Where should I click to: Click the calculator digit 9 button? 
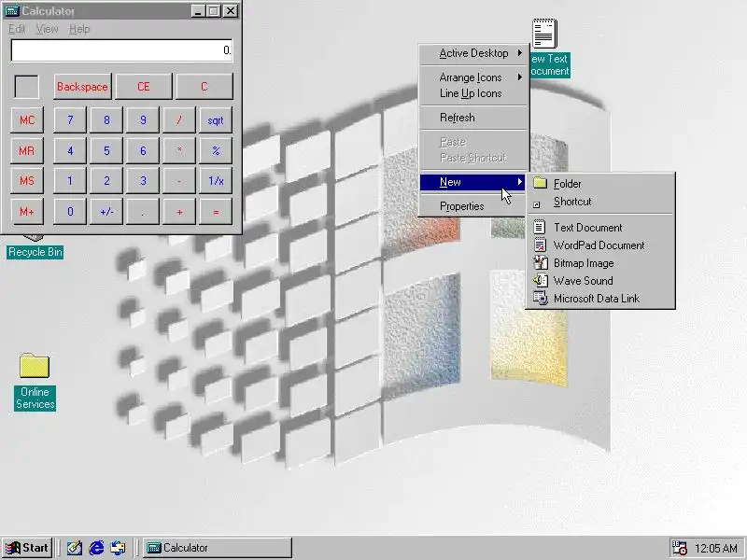(143, 120)
